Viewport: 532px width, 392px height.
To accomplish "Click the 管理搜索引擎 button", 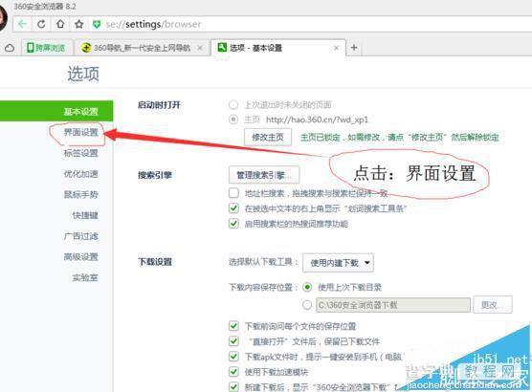I will (264, 175).
